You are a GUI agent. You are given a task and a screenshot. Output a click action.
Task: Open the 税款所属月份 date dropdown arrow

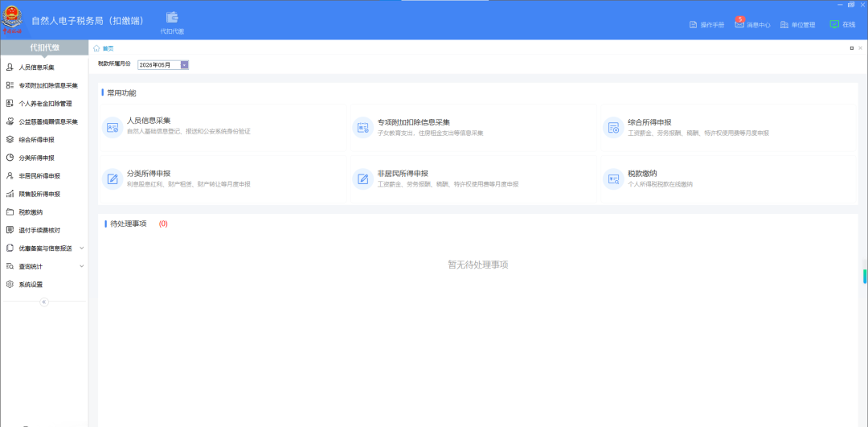coord(184,65)
